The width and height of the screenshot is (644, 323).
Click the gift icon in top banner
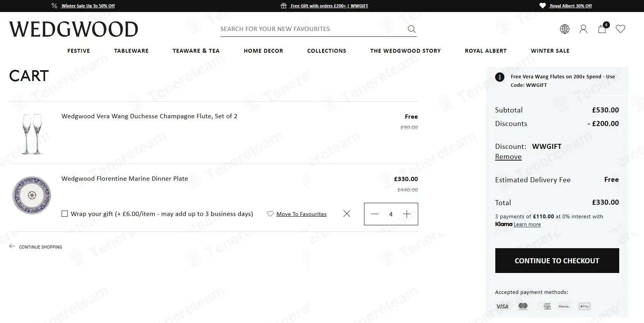(283, 6)
